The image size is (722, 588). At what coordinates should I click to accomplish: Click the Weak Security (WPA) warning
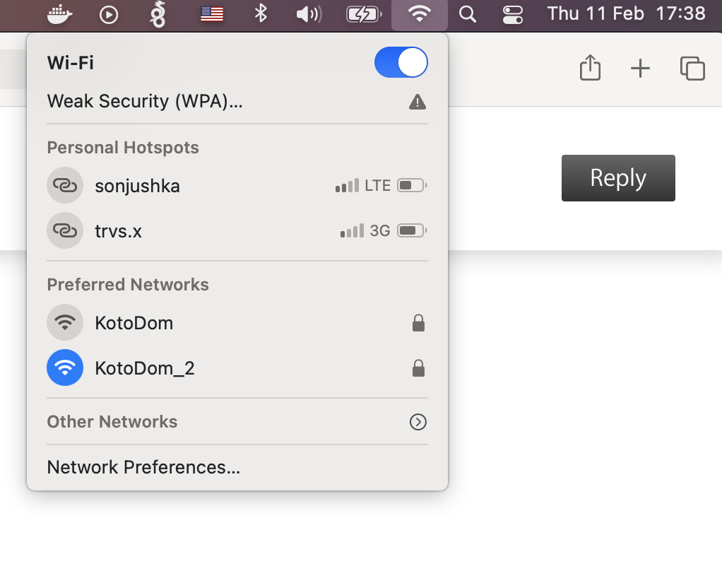pyautogui.click(x=145, y=101)
